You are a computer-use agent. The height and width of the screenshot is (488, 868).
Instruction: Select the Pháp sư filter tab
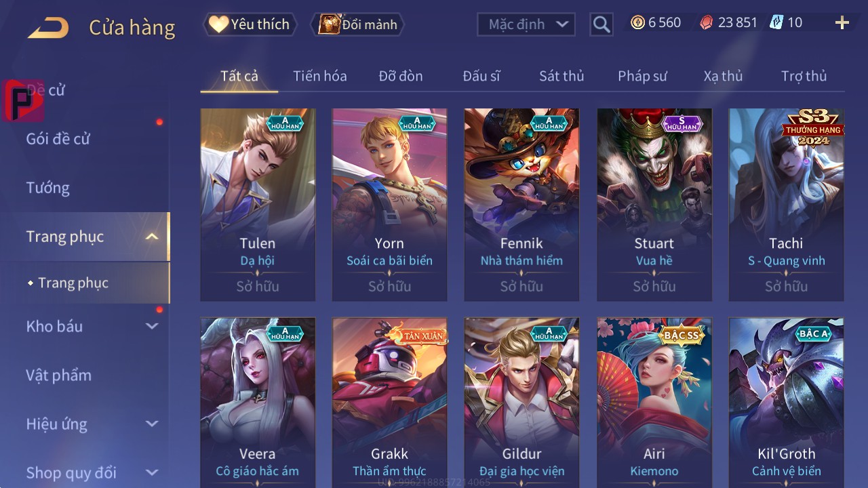pos(642,76)
